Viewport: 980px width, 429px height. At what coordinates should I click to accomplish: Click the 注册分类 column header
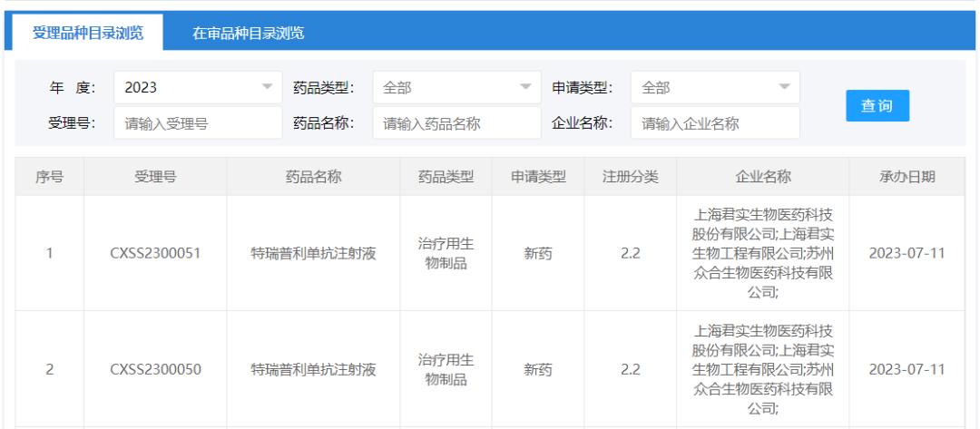tap(630, 177)
